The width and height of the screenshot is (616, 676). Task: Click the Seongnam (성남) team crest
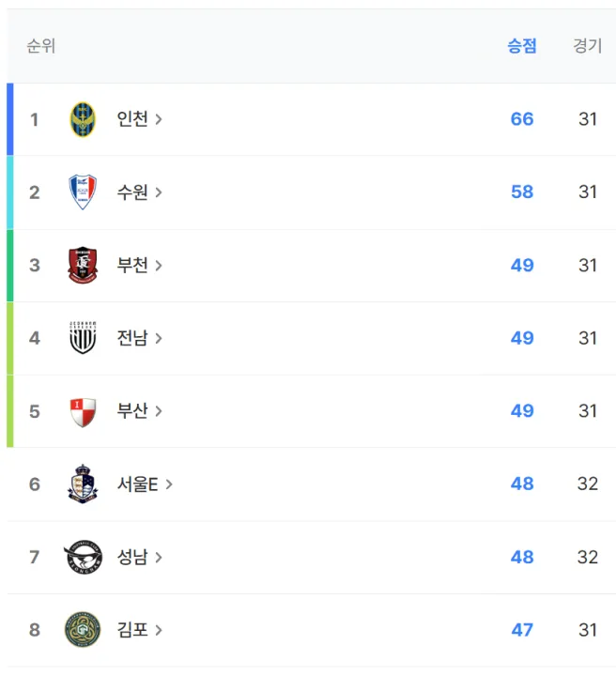(83, 557)
